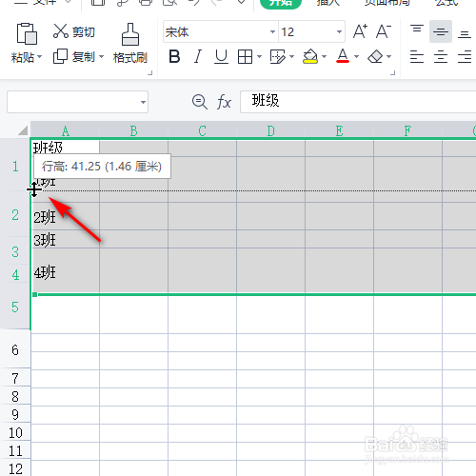Viewport: 476px width, 476px height.
Task: Expand the font color dropdown arrow
Action: (356, 57)
